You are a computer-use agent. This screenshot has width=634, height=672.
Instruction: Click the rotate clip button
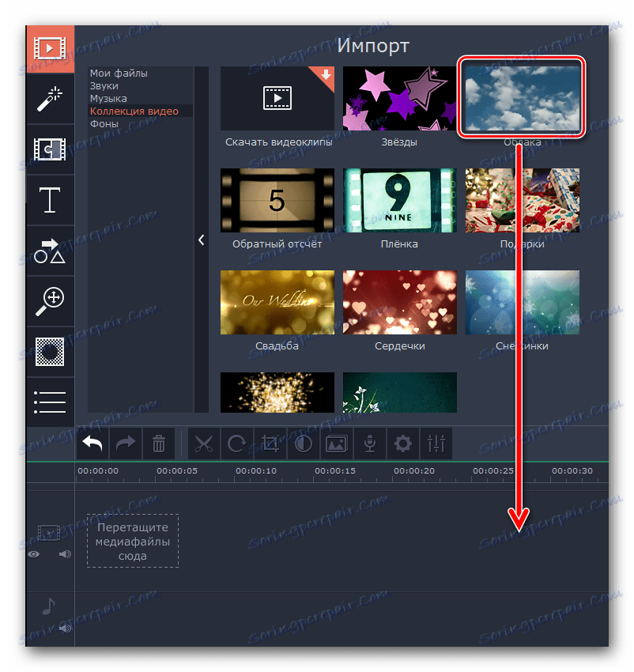(x=237, y=444)
